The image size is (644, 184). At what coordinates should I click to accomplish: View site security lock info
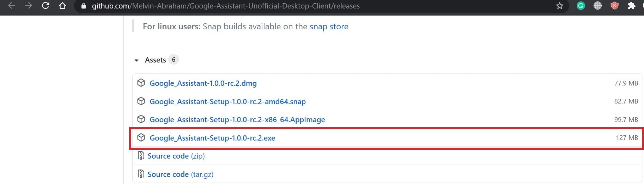pos(84,6)
